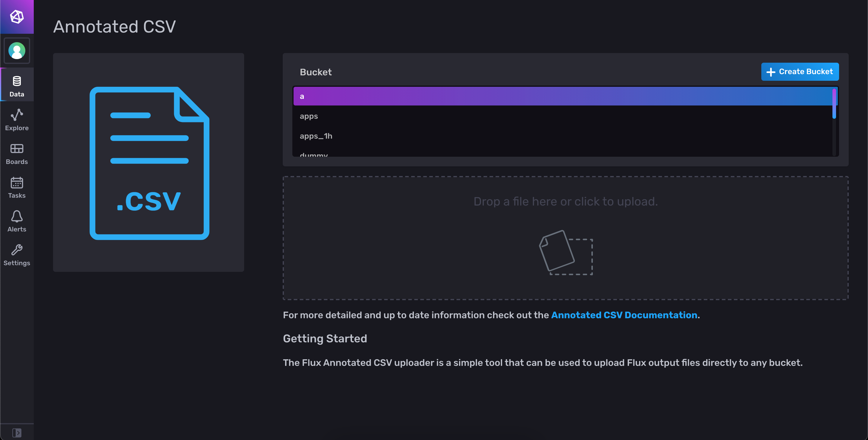This screenshot has width=868, height=440.
Task: Click the Create Bucket button
Action: (x=800, y=71)
